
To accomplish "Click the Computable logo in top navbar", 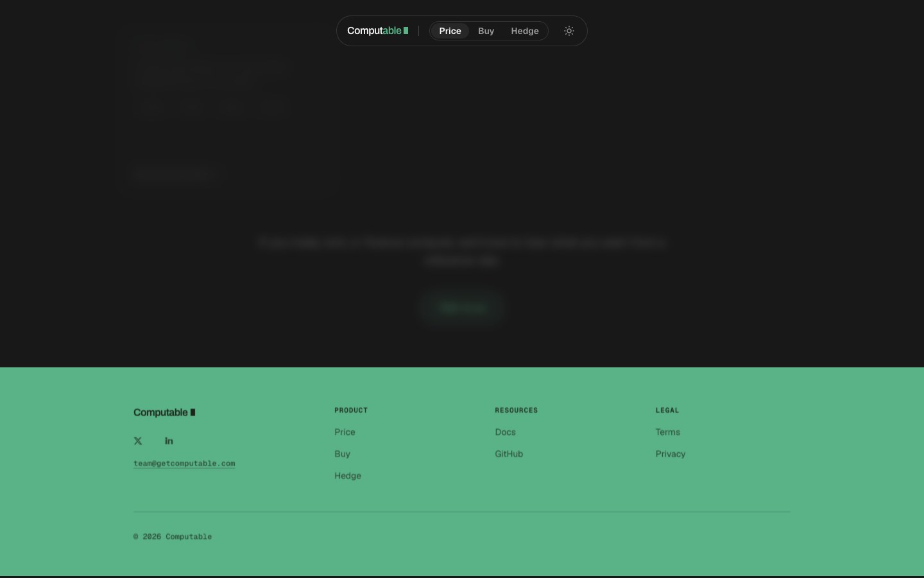I will coord(377,31).
